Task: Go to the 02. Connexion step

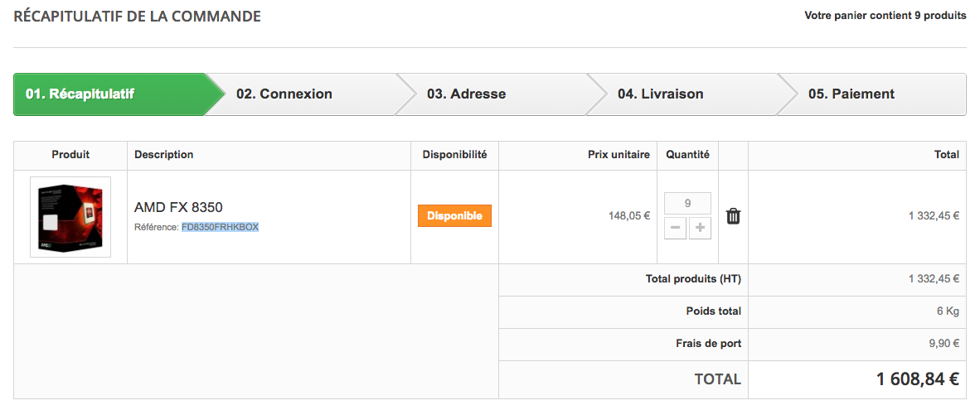Action: click(284, 94)
